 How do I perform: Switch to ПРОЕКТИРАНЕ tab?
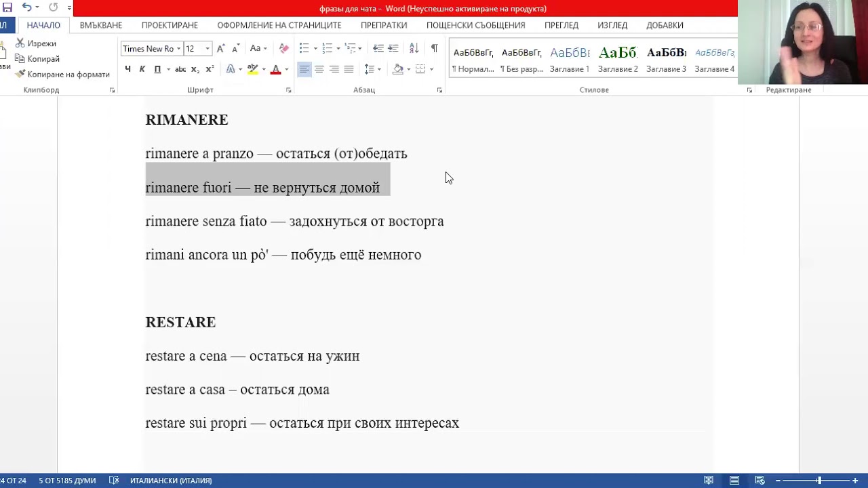pos(170,25)
